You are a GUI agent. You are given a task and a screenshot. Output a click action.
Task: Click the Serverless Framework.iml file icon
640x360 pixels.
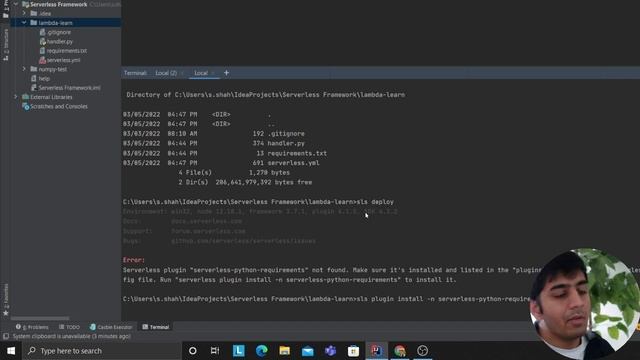tap(34, 88)
